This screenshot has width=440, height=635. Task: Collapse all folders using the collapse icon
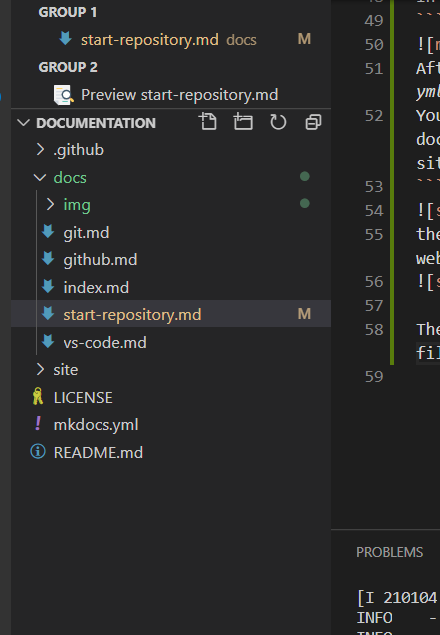click(x=313, y=122)
